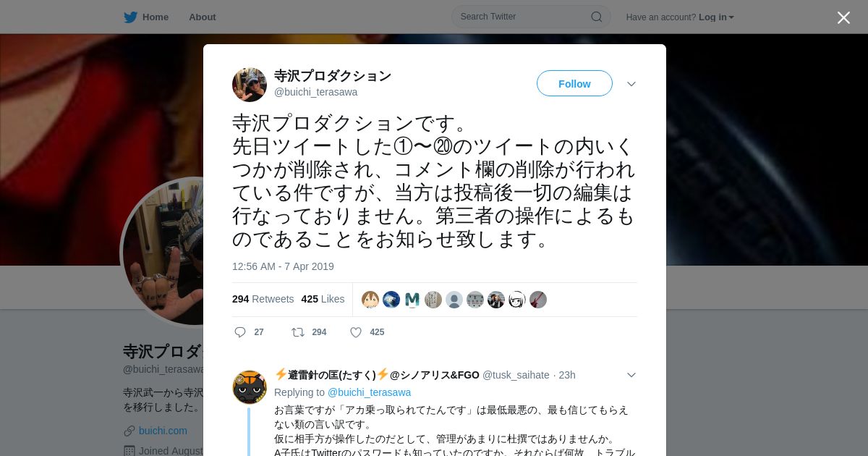Go to the Home menu item
This screenshot has height=456, width=868.
pyautogui.click(x=156, y=17)
